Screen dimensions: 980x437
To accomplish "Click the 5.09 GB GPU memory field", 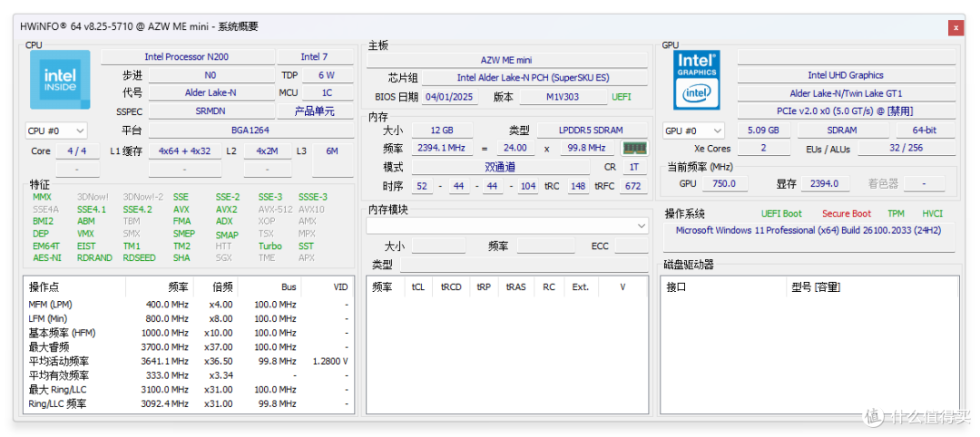I will [763, 131].
